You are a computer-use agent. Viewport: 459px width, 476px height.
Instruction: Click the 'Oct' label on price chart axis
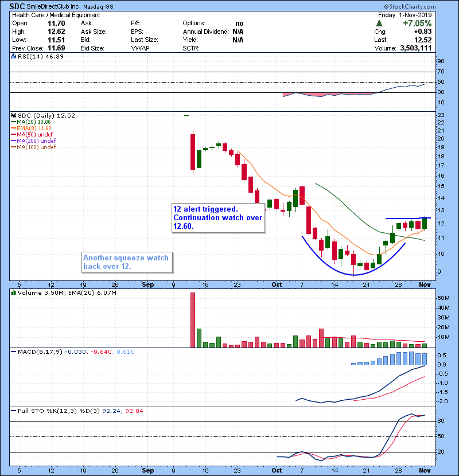[x=277, y=284]
